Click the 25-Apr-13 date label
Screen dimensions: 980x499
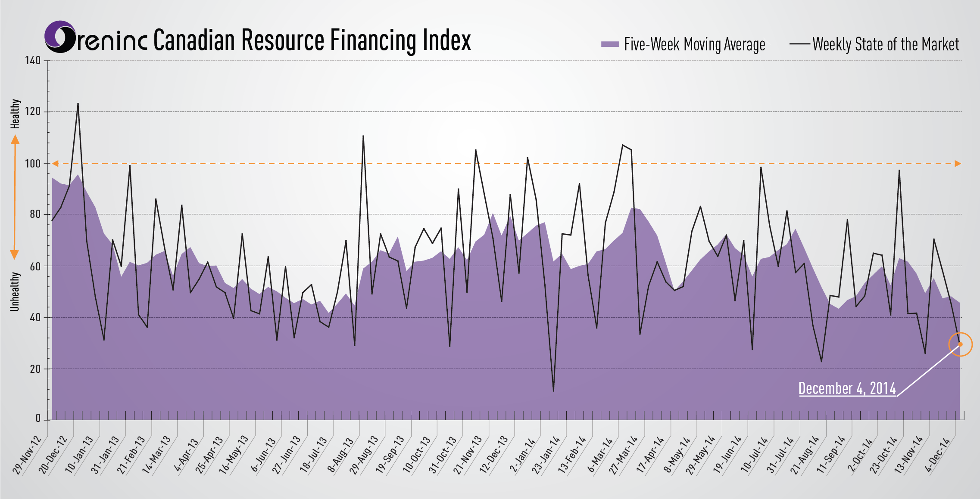pyautogui.click(x=210, y=455)
